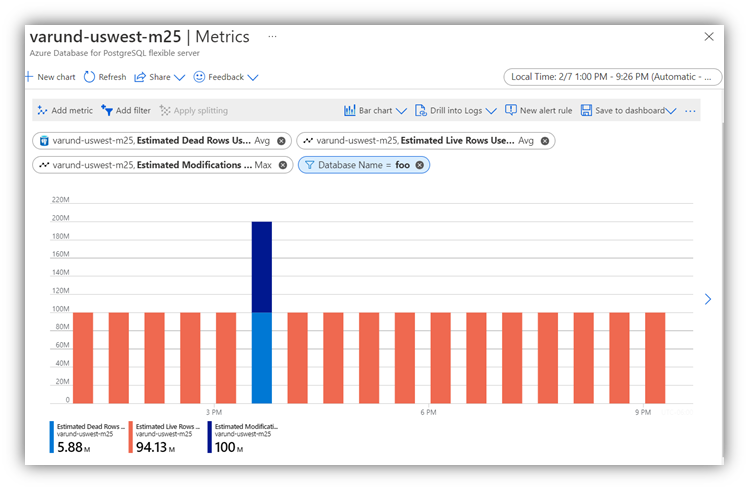Click the varund-uswest-m25 Metrics title
Screen dimensions: 749x490
tap(139, 36)
